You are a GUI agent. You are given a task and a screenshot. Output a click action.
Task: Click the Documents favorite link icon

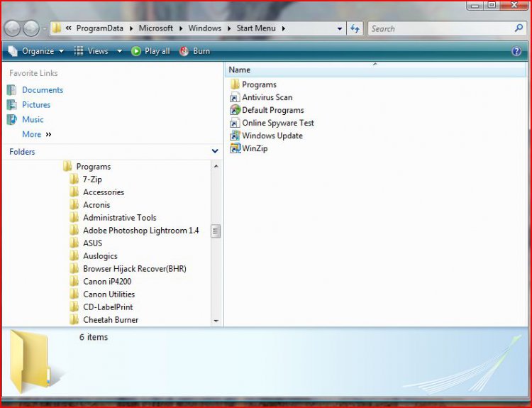point(12,90)
